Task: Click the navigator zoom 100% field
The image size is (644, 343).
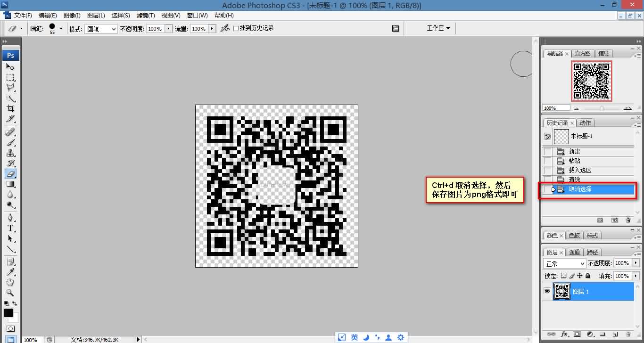Action: (556, 108)
